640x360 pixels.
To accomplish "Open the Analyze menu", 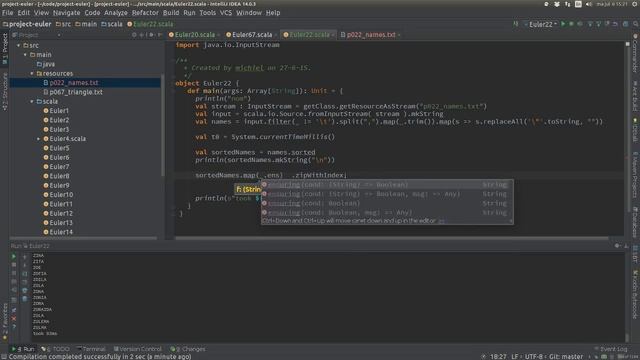I will coord(116,13).
